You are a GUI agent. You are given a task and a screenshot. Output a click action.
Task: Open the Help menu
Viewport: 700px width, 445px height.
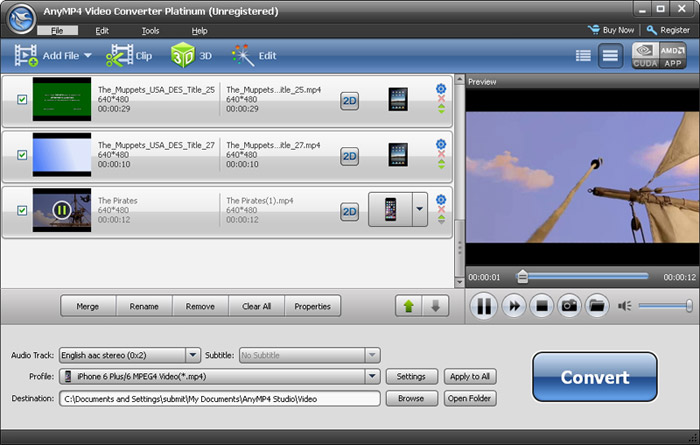tap(200, 30)
